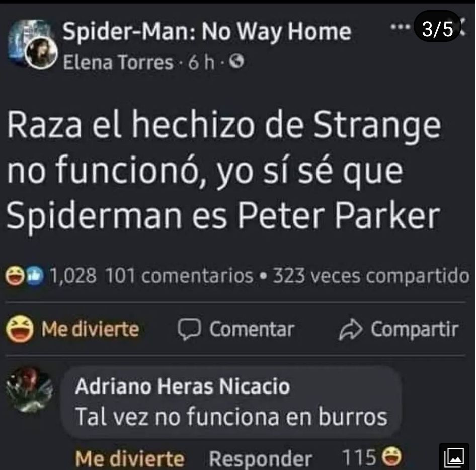Click the laughing reaction emoji beside 1,028
The image size is (476, 470).
click(x=15, y=276)
